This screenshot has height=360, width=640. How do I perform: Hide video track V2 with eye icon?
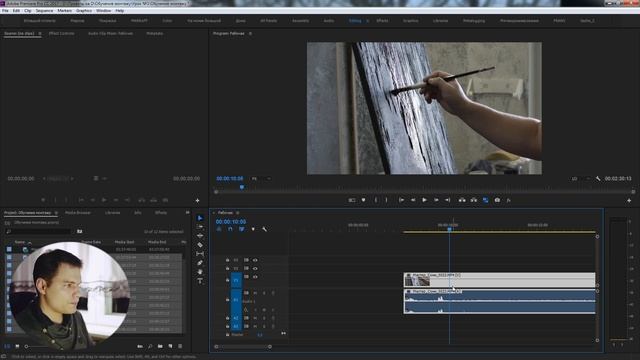255,269
